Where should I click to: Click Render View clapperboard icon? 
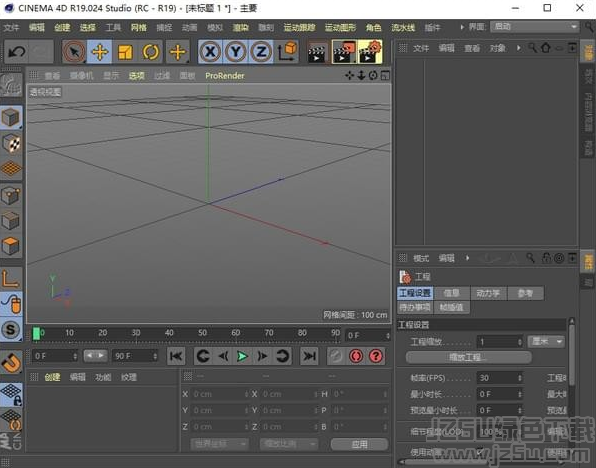[x=317, y=52]
